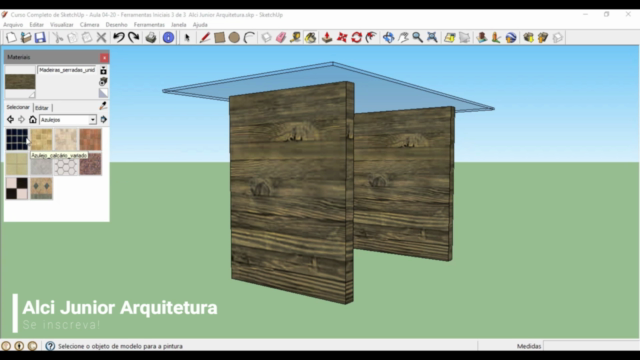This screenshot has width=640, height=360.
Task: Click the Share Component icon
Action: (558, 38)
